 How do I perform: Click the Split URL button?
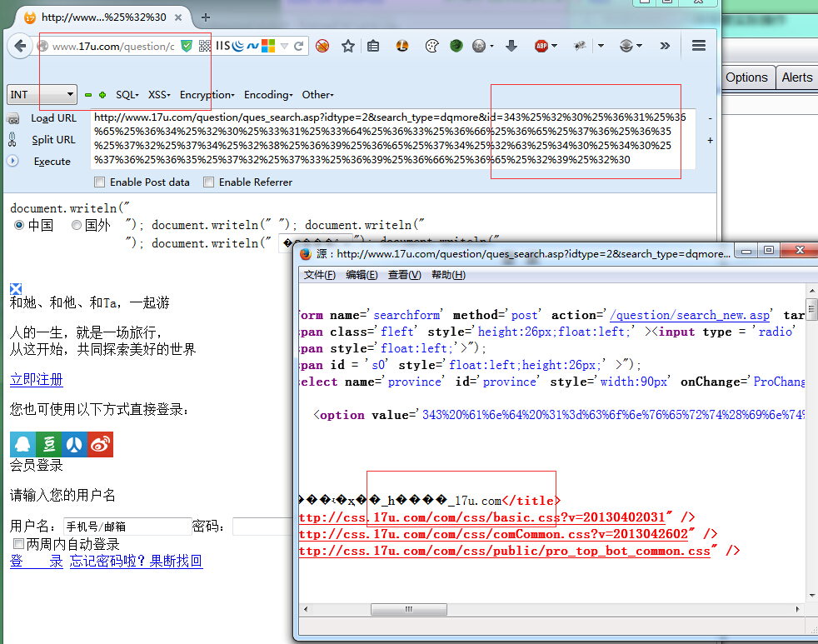53,140
